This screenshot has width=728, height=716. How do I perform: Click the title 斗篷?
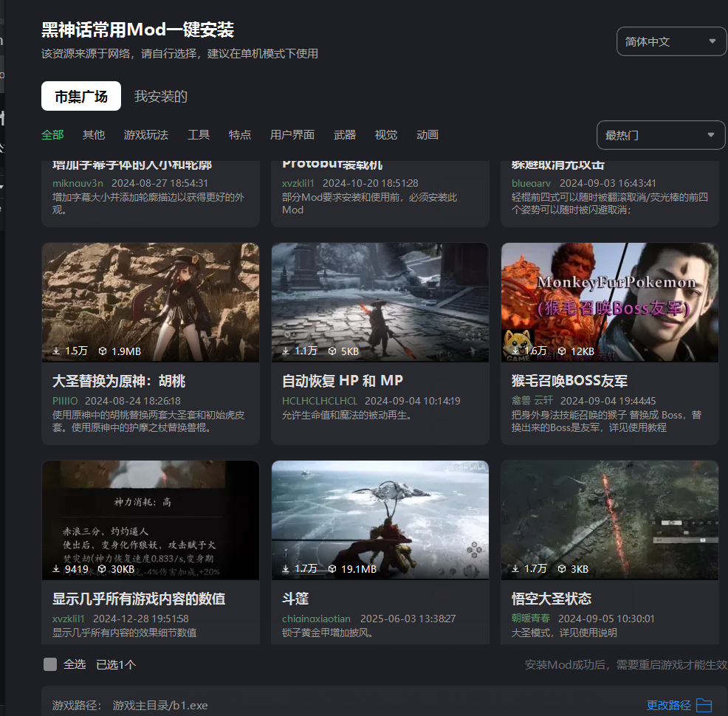295,599
